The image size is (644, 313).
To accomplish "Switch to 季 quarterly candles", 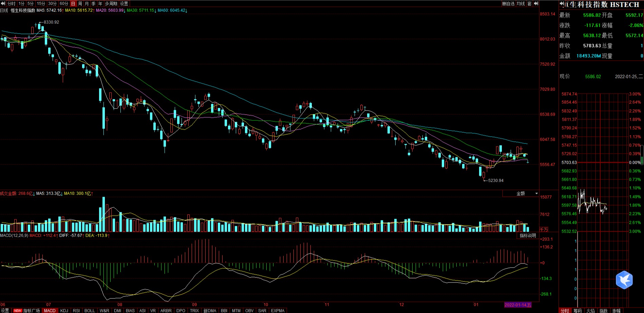I will [x=93, y=3].
